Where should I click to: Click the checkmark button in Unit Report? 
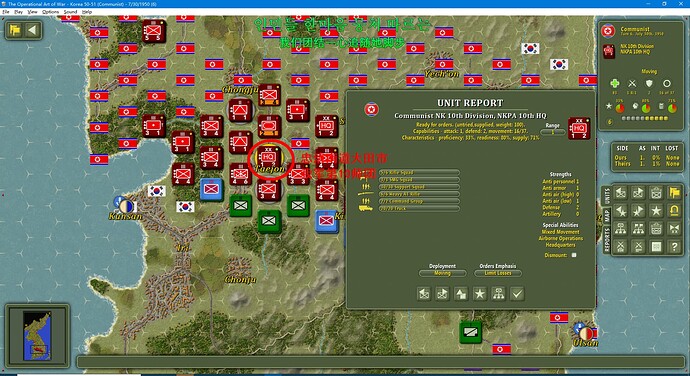point(517,294)
